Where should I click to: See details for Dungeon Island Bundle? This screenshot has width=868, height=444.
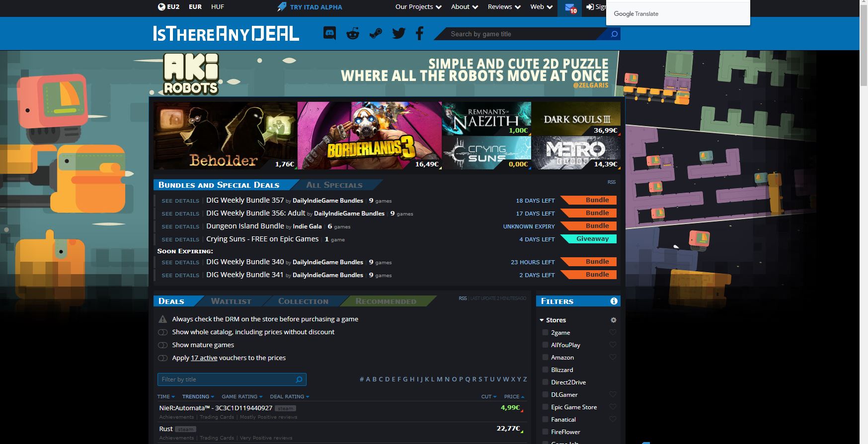click(x=180, y=226)
